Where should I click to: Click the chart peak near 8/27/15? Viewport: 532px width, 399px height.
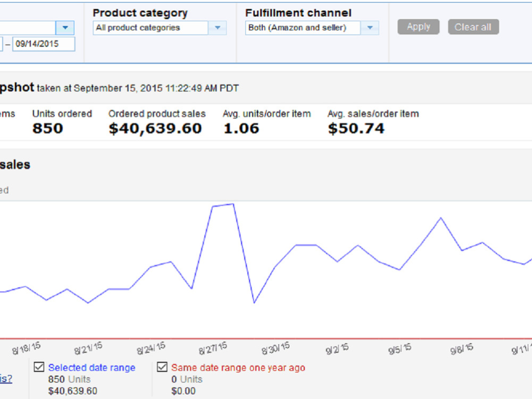233,204
